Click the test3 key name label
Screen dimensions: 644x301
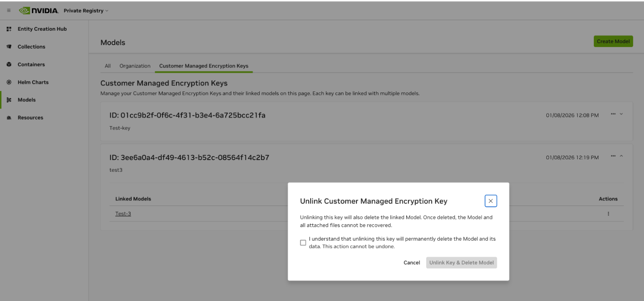click(x=116, y=170)
